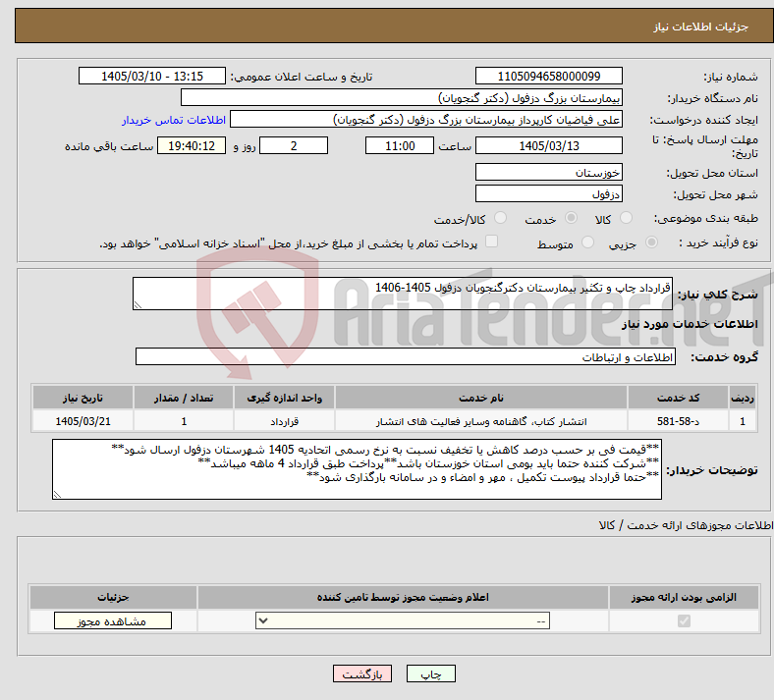Click the الزامی بودن ارائه مجوز header
Image resolution: width=774 pixels, height=700 pixels.
[684, 597]
